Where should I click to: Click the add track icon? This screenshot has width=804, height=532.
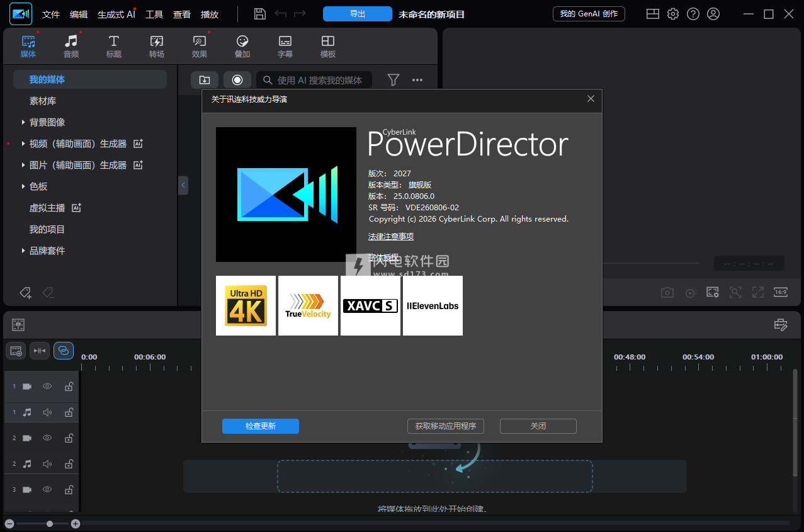(16, 351)
